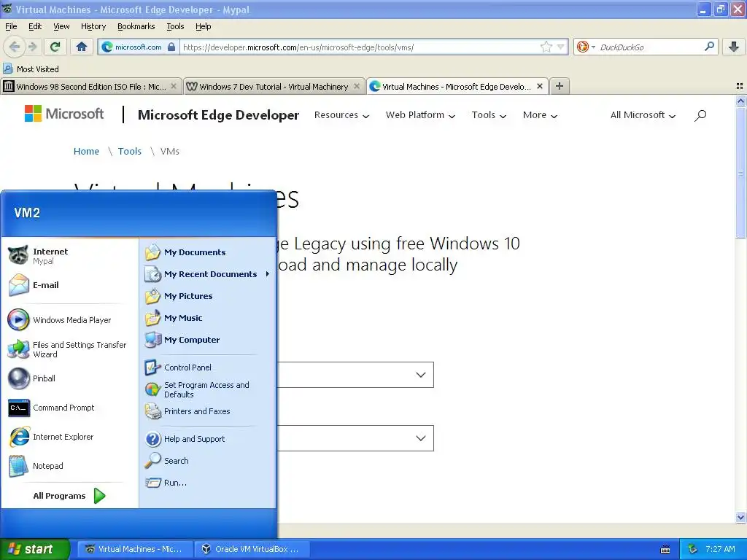Open Help and Support
The height and width of the screenshot is (560, 747).
(x=208, y=439)
